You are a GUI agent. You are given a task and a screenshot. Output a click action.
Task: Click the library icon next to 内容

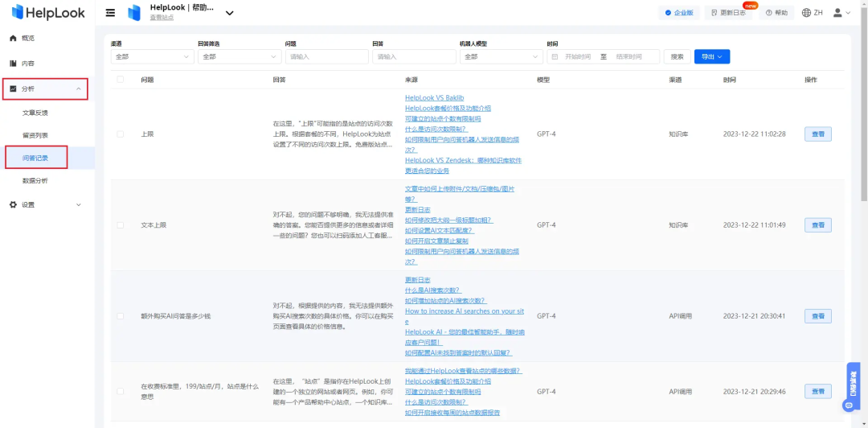click(x=14, y=64)
